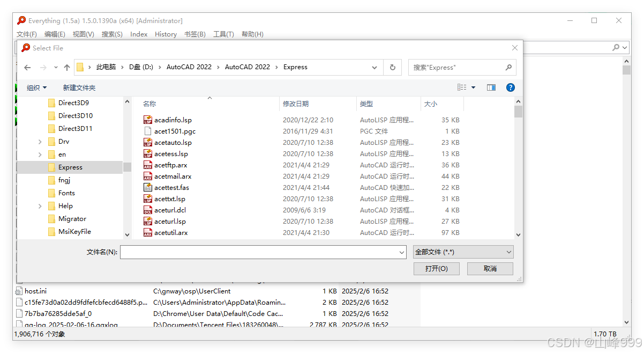Expand the en folder node

tap(40, 155)
